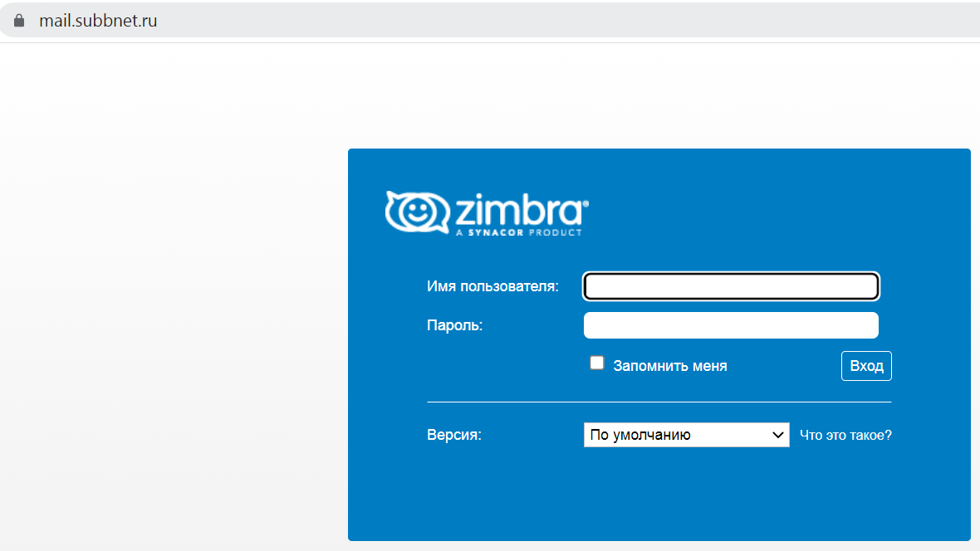
Task: Click the 'Имя пользователя:' label text
Action: pos(492,286)
